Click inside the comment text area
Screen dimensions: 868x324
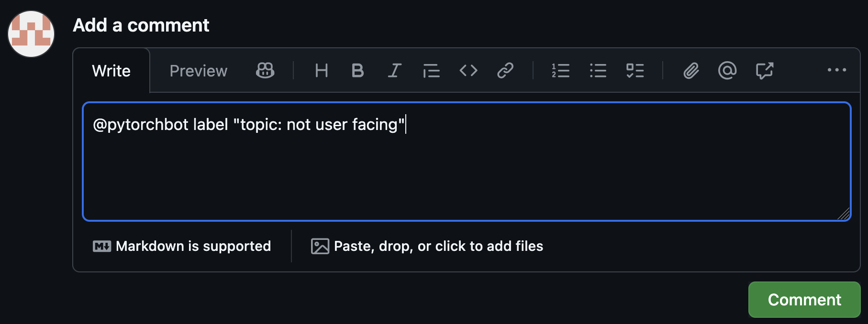(x=467, y=172)
